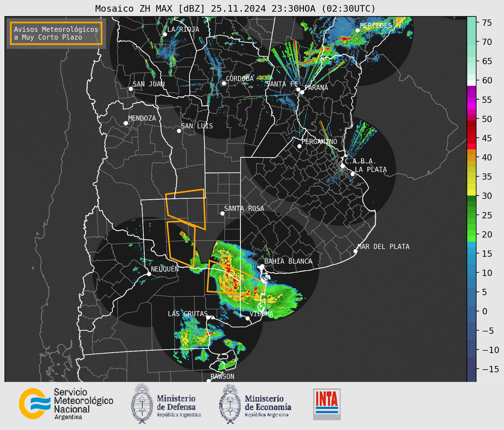
Task: Click the Ministerio de Economía emblem
Action: pyautogui.click(x=229, y=404)
